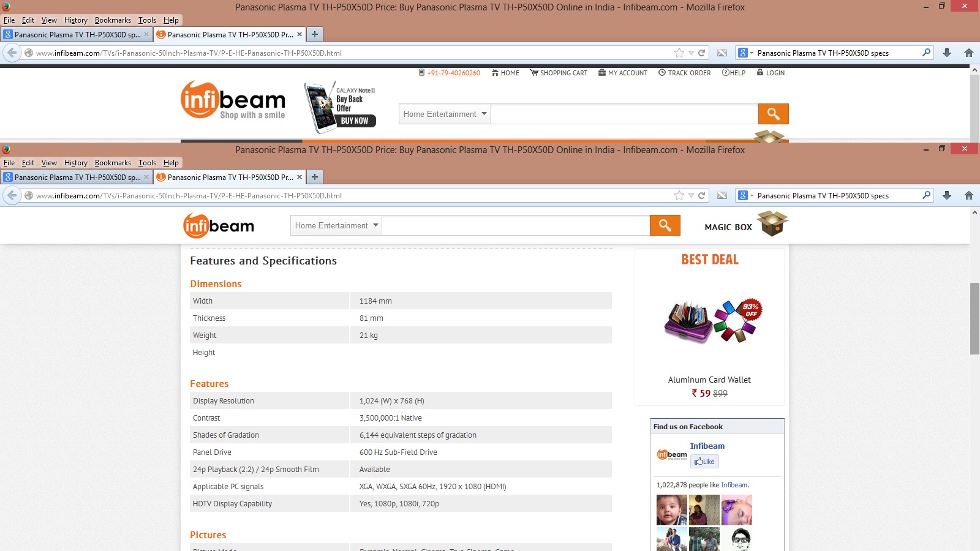980x551 pixels.
Task: Click the HOME link on Infibeam page
Action: pyautogui.click(x=505, y=73)
